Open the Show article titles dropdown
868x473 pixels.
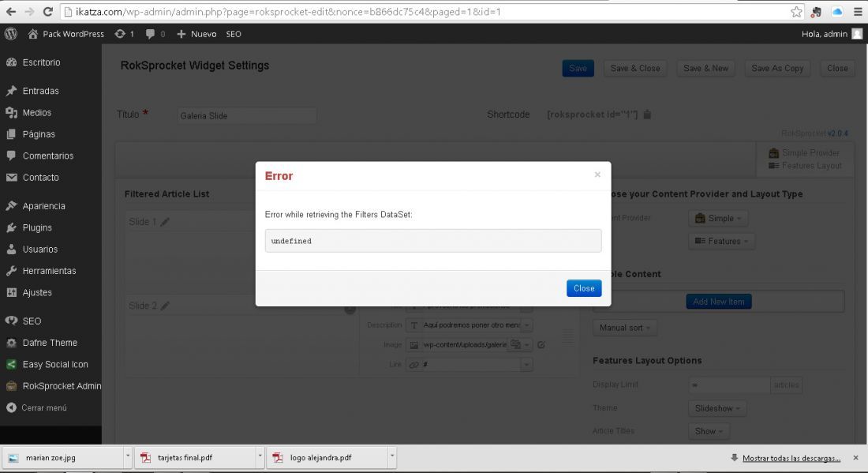click(x=709, y=431)
